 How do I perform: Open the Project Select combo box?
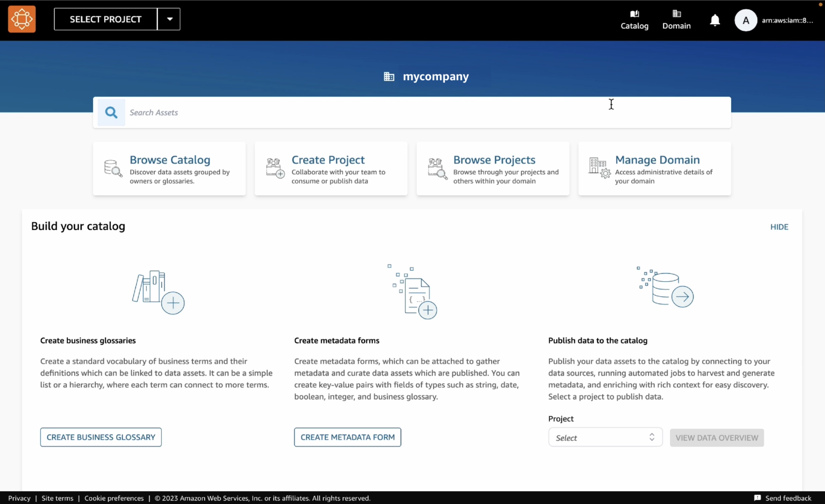click(605, 437)
